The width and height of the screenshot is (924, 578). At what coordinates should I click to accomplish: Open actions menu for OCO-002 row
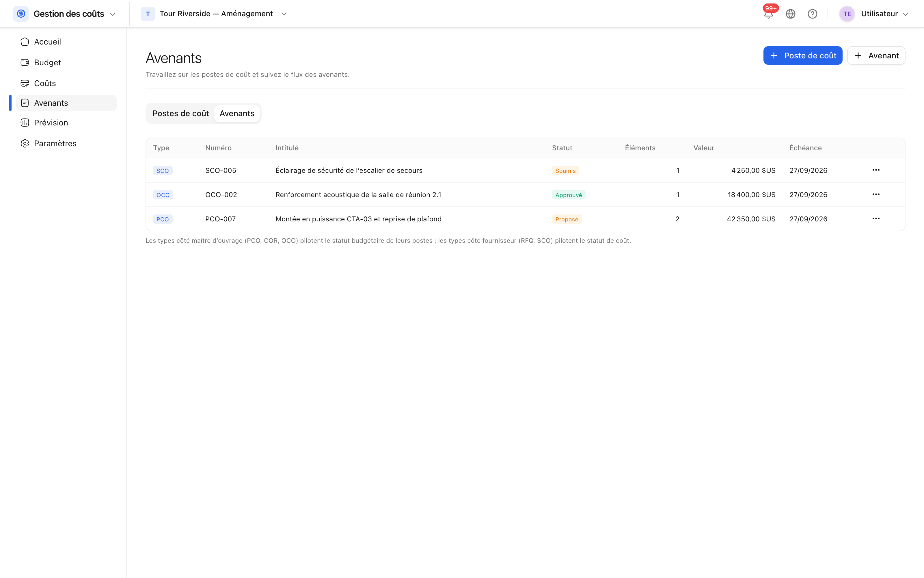coord(876,194)
